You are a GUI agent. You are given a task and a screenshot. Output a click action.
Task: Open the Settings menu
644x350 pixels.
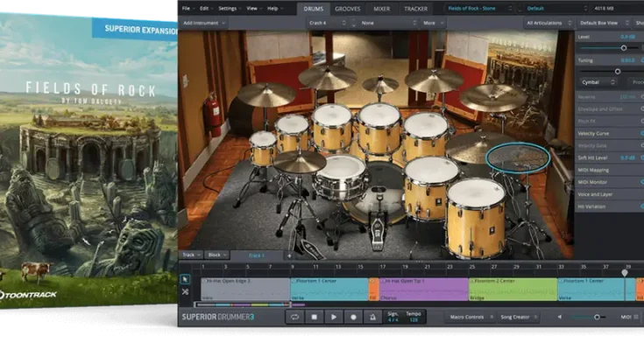click(227, 8)
